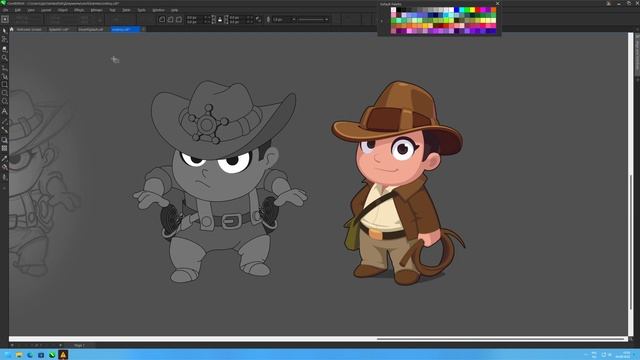
Task: Pick the black swatch in Default Palette
Action: coord(399,10)
